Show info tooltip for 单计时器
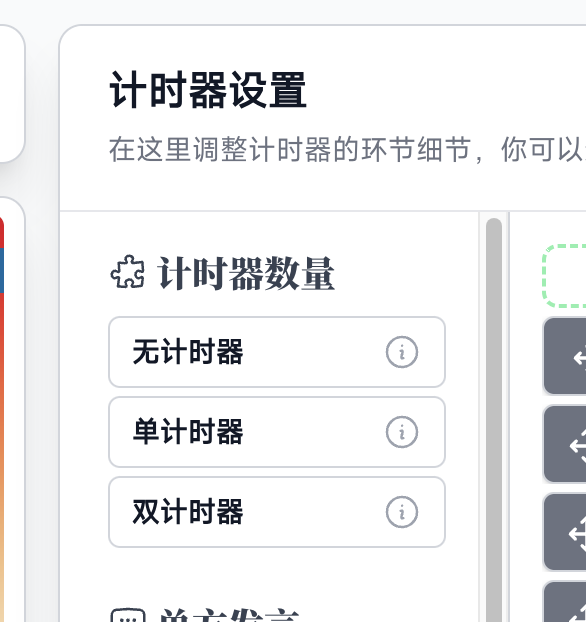Screen dimensions: 586x622 [x=402, y=432]
